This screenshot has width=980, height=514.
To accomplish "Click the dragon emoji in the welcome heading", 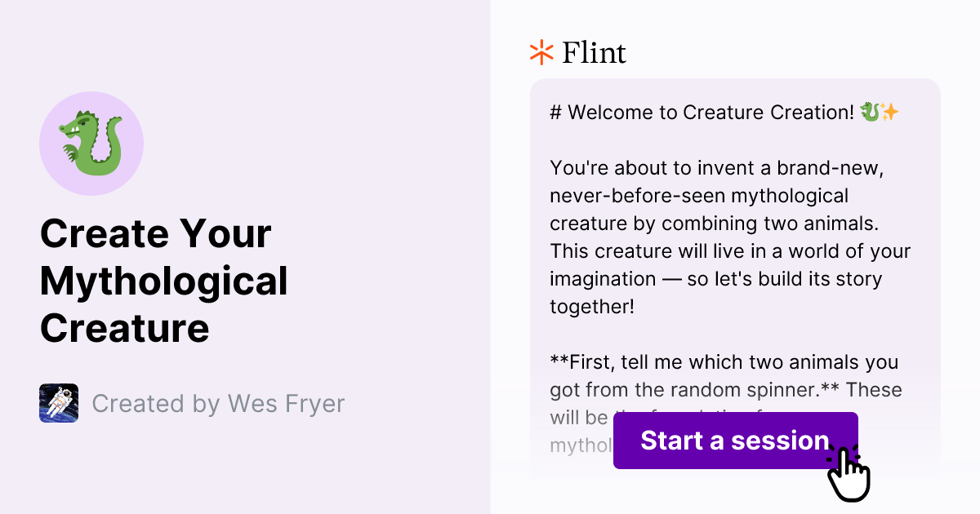I will coord(871,111).
